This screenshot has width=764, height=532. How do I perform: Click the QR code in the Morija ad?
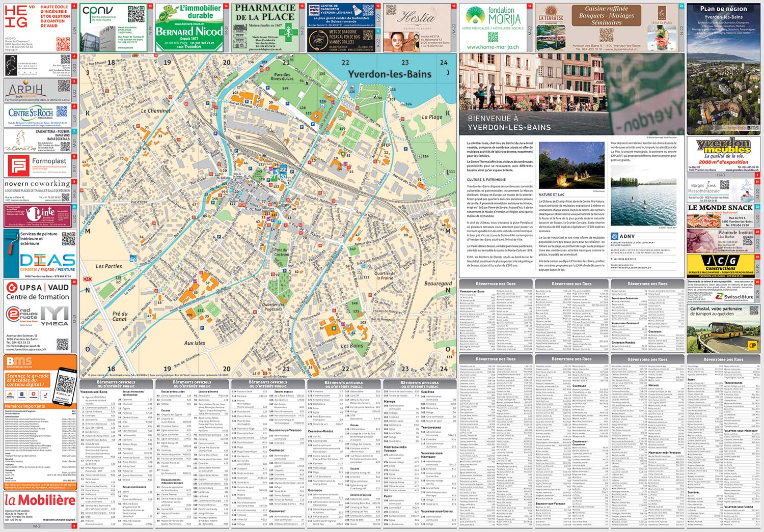point(493,37)
